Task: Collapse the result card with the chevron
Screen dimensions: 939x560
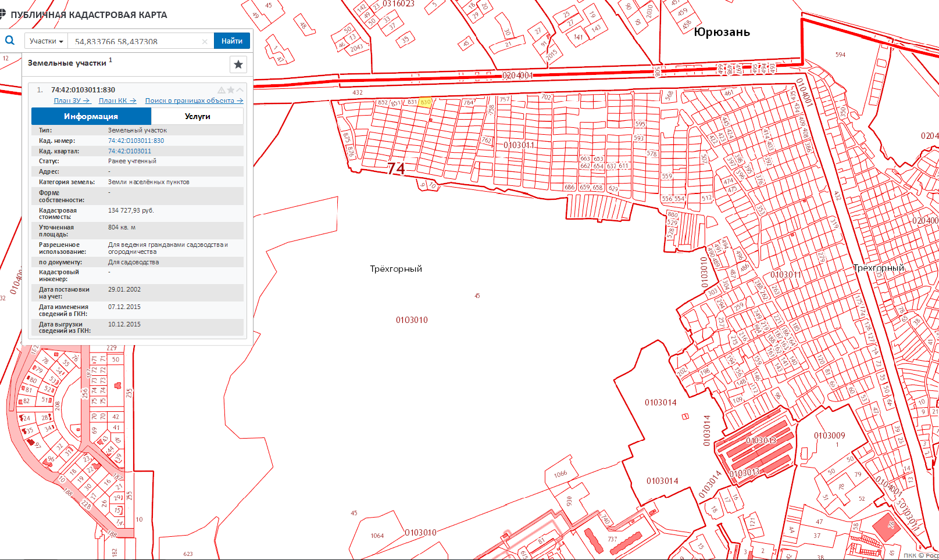Action: point(240,90)
